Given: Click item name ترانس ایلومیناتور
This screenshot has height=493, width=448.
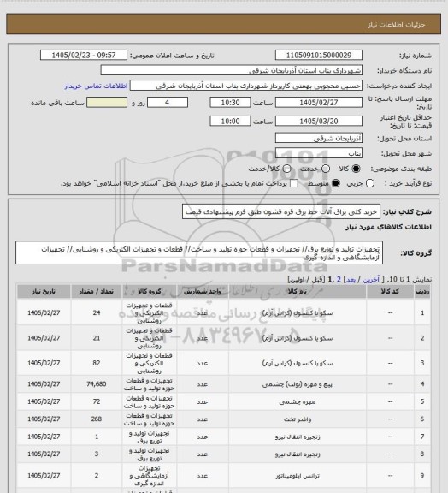Looking at the screenshot, I should coord(298,476).
